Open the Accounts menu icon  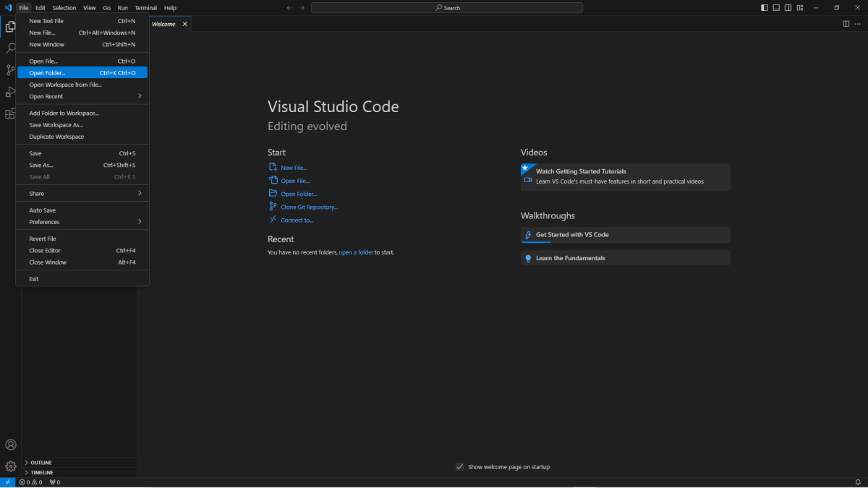click(10, 445)
